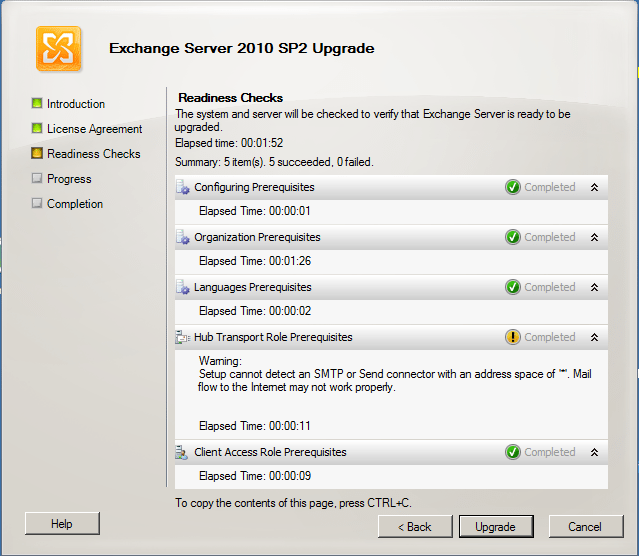Viewport: 639px width, 556px height.
Task: Collapse the Configuring Prerequisites section
Action: [x=594, y=187]
